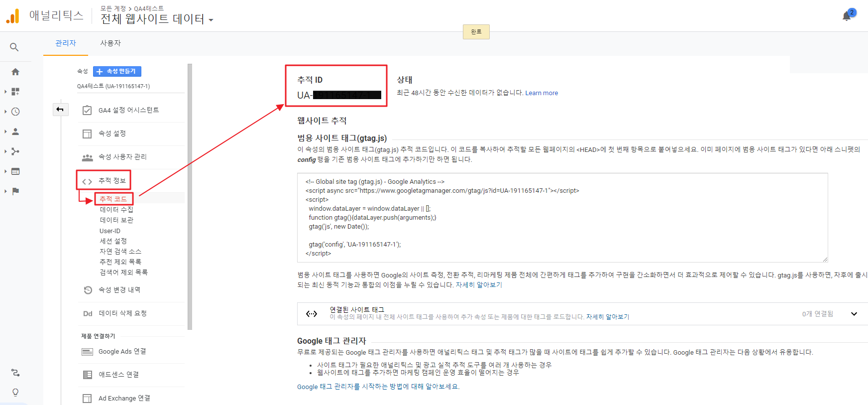The height and width of the screenshot is (405, 868).
Task: Open the Learn more link
Action: click(542, 93)
